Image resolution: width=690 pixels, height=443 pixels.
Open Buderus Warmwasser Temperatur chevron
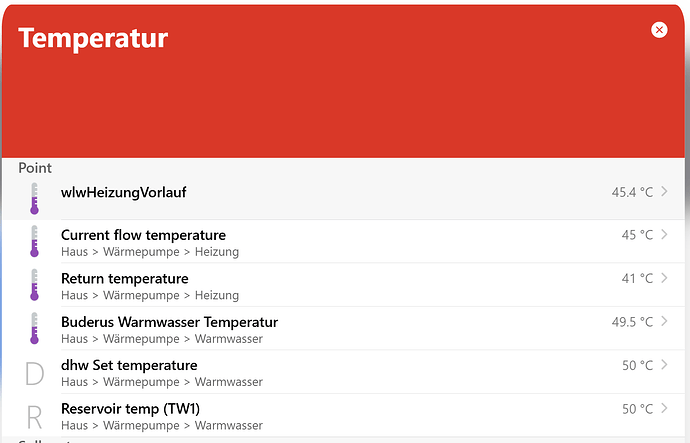(x=665, y=321)
